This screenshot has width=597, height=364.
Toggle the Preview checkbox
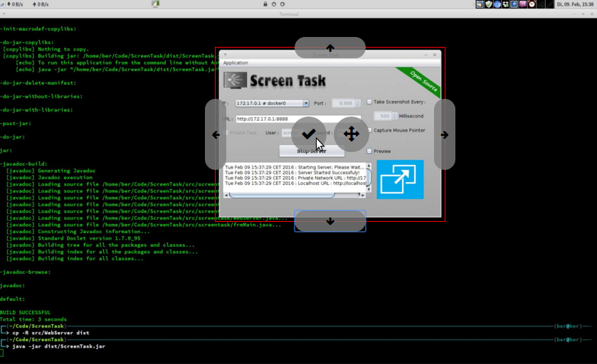[369, 151]
